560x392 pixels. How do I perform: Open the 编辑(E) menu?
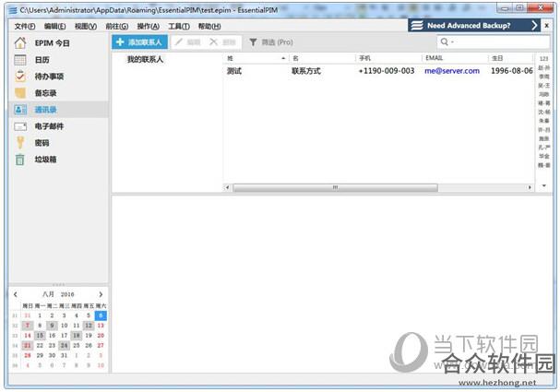click(x=55, y=26)
